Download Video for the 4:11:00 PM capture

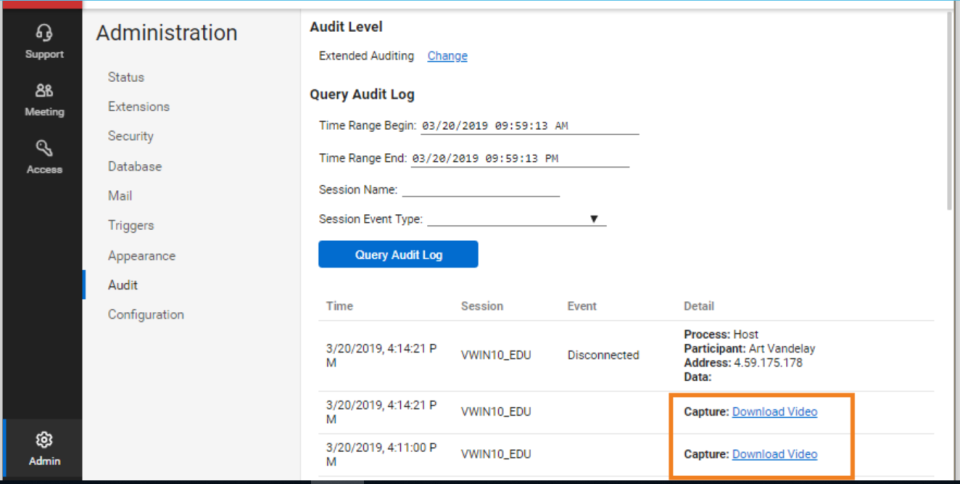click(x=774, y=454)
